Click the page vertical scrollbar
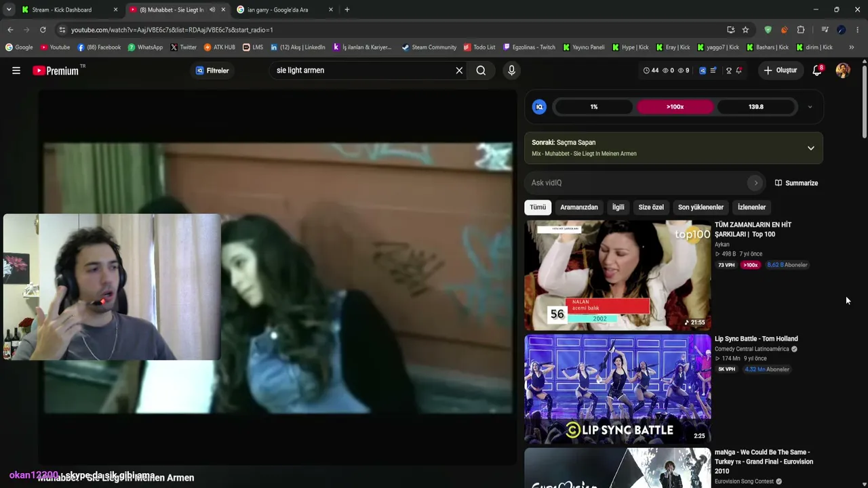Image resolution: width=868 pixels, height=488 pixels. [x=864, y=102]
